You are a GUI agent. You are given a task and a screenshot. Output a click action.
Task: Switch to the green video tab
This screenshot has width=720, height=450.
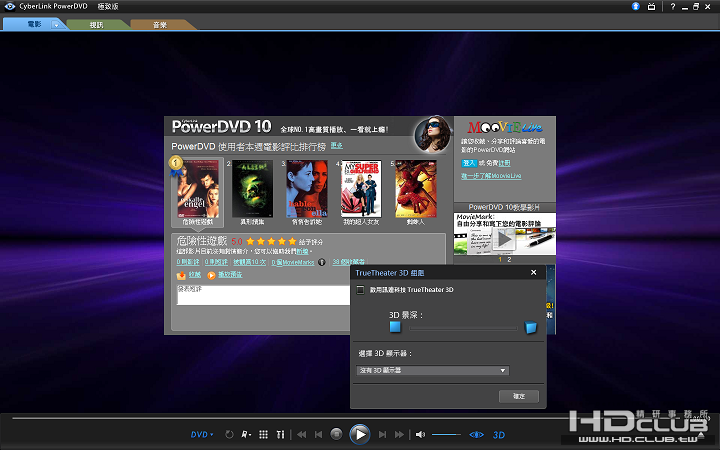pos(96,25)
